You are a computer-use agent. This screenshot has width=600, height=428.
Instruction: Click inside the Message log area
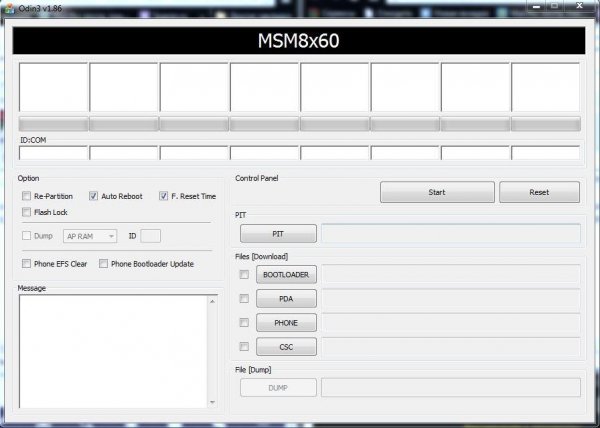113,351
